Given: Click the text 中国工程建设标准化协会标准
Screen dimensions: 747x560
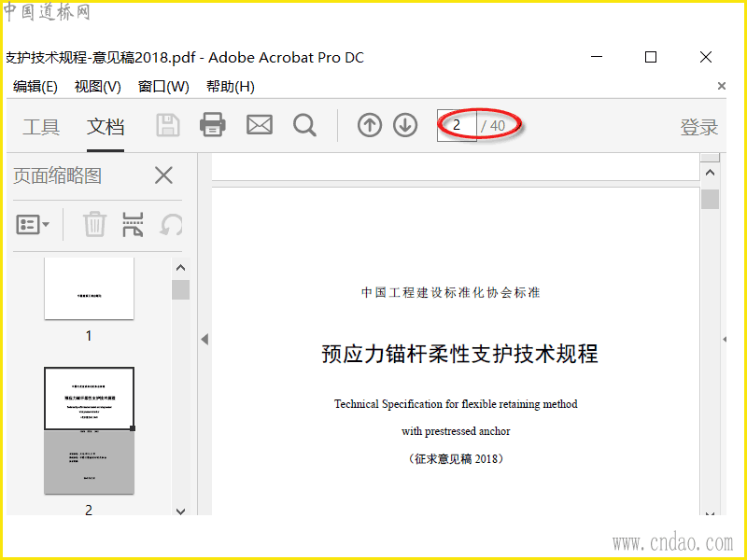Looking at the screenshot, I should pos(451,292).
